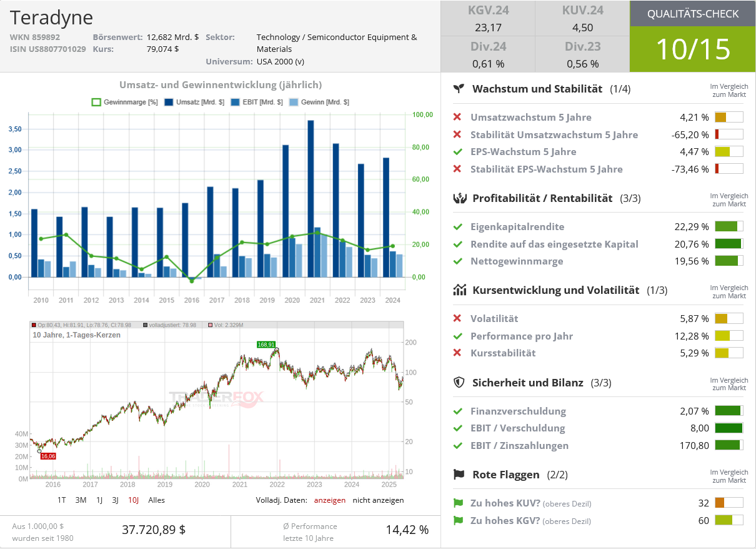Click the green check beside EBIT / Verschuldung
The height and width of the screenshot is (549, 756).
tap(457, 428)
